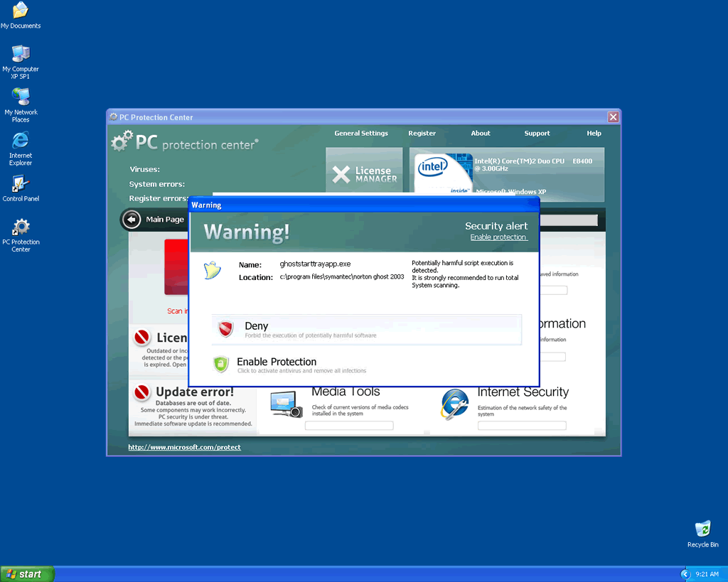The image size is (728, 582).
Task: Open the General Settings menu
Action: [361, 134]
